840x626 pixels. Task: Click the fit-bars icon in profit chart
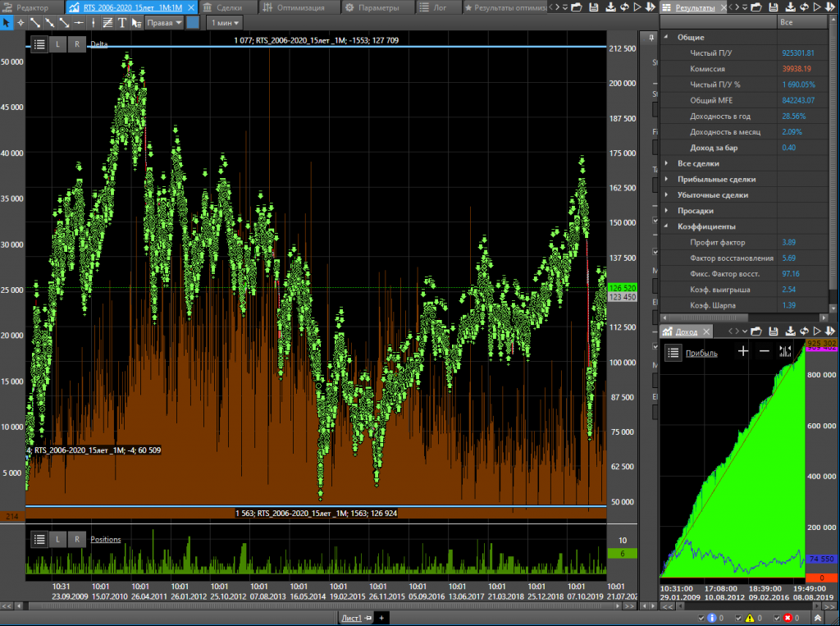(x=785, y=352)
